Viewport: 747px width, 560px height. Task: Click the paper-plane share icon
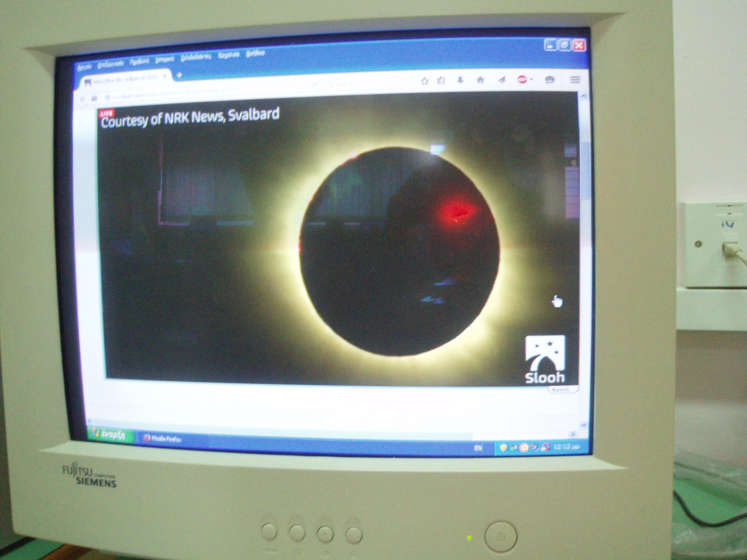pyautogui.click(x=502, y=80)
